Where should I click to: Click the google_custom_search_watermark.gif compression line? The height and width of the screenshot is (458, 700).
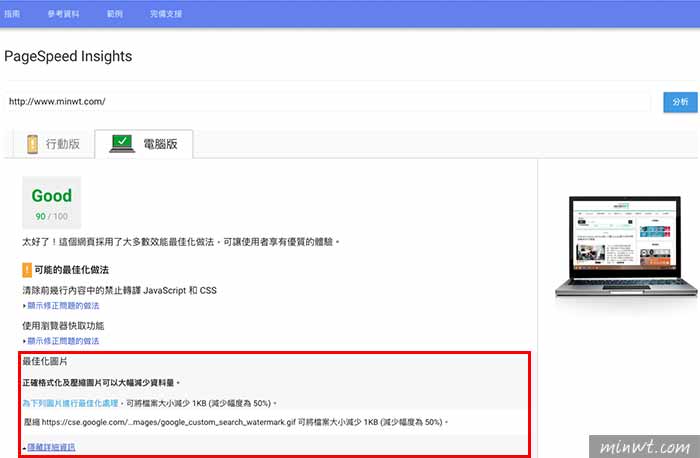pos(236,422)
